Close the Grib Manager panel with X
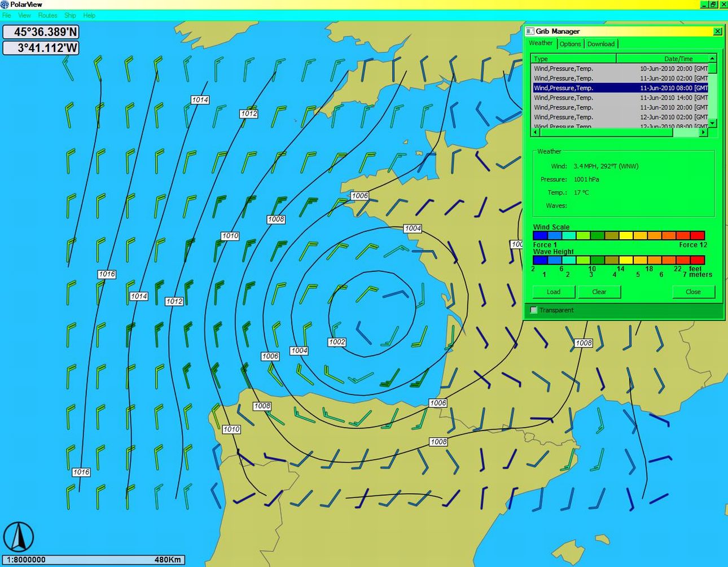 pyautogui.click(x=717, y=32)
